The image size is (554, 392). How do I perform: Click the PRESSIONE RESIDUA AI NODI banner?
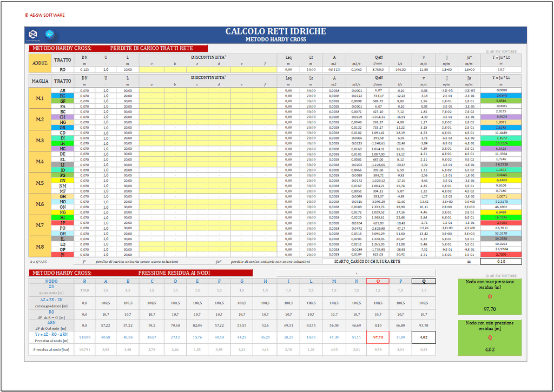pyautogui.click(x=151, y=273)
